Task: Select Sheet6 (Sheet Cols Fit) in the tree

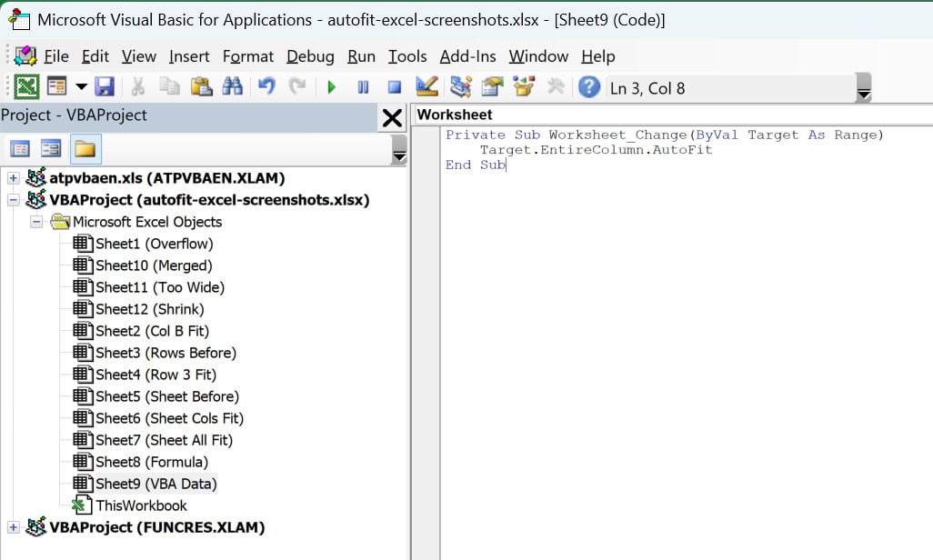Action: pyautogui.click(x=169, y=418)
